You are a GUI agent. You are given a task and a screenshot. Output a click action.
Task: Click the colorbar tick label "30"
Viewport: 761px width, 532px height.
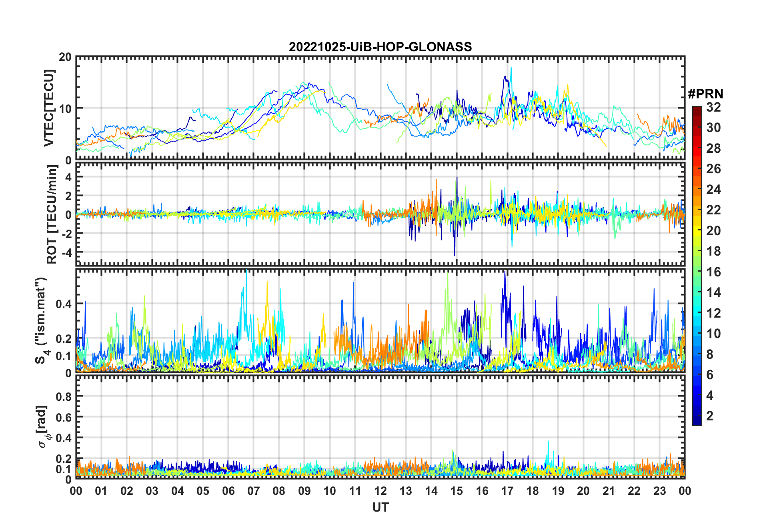[713, 128]
